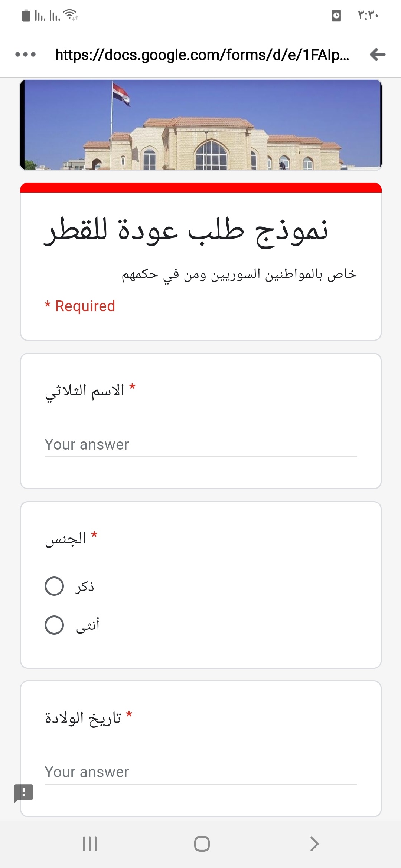The image size is (401, 868).
Task: Open the three-dot browser menu
Action: tap(25, 55)
